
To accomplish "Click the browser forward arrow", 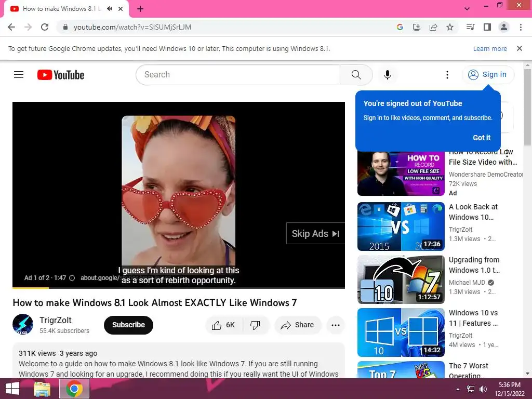I will [x=28, y=27].
